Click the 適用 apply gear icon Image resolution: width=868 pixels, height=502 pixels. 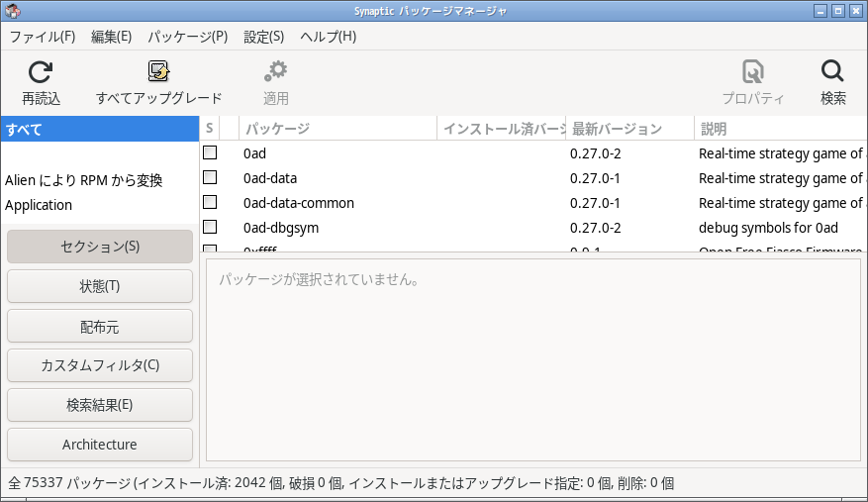coord(276,71)
